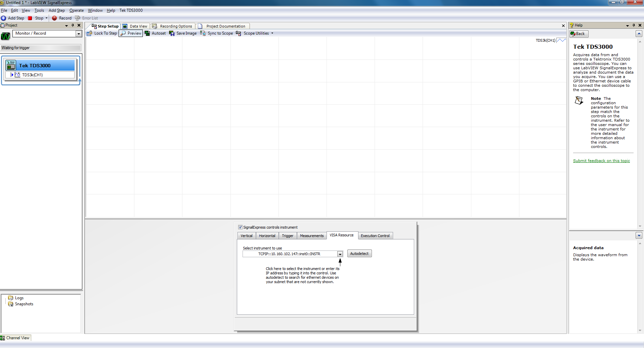Expand the TDS3k(CH1) output arrow

click(x=12, y=75)
